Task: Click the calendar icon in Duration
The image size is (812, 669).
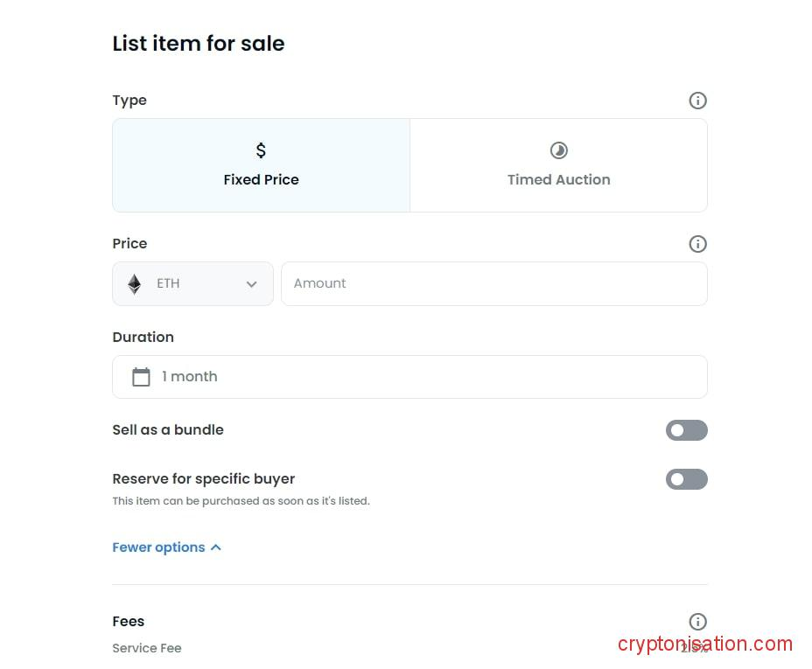Action: 141,377
